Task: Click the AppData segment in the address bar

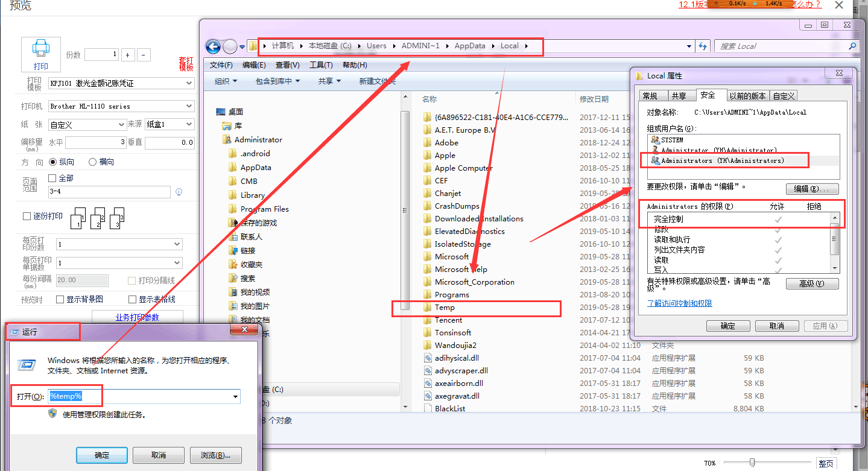Action: (470, 46)
